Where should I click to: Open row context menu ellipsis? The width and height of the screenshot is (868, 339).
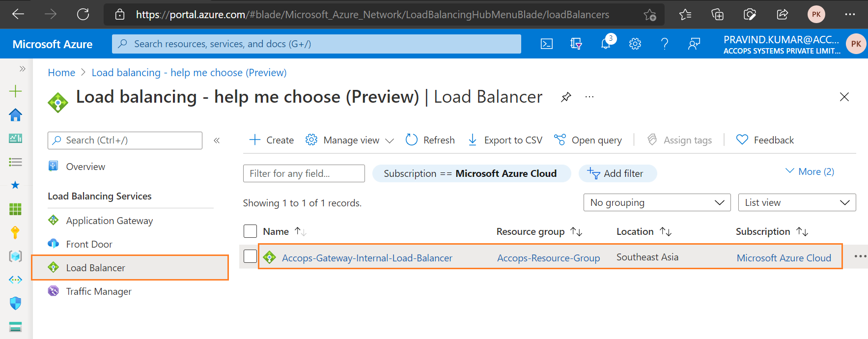pyautogui.click(x=860, y=256)
